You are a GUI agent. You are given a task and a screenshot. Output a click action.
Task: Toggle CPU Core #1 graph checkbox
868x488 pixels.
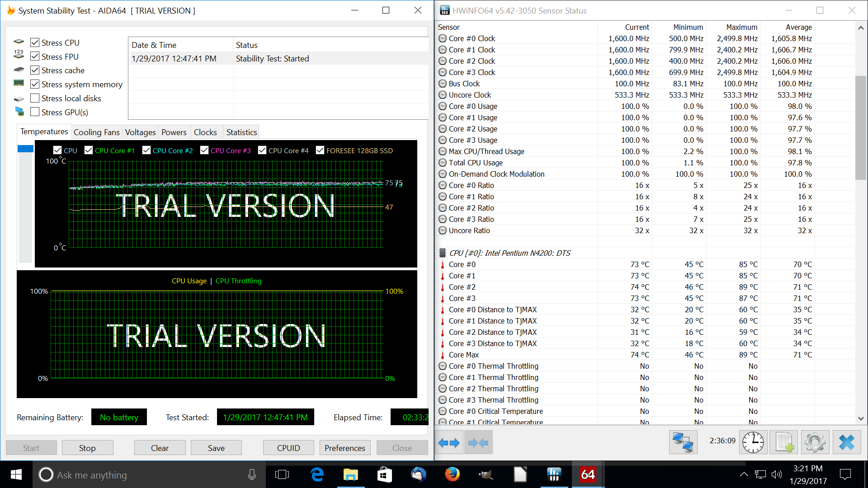(x=89, y=150)
